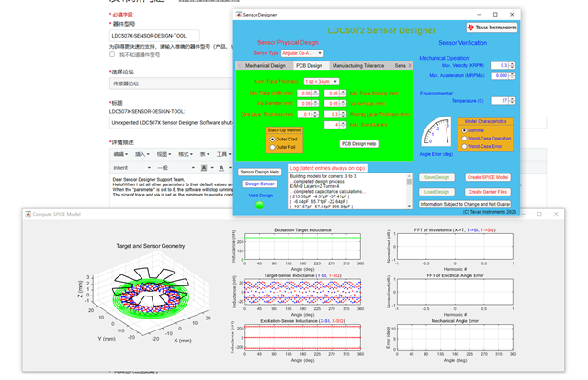Click the SensorDesigner window title icon

[x=239, y=15]
